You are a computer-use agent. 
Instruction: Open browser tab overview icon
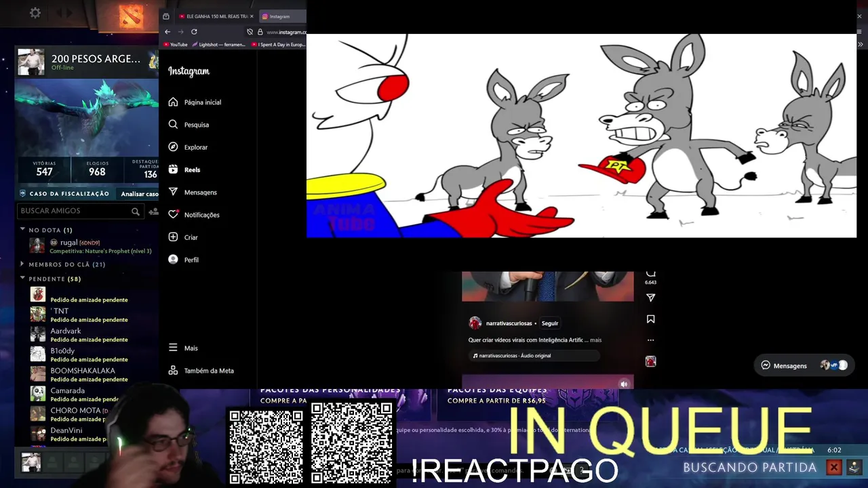(x=165, y=16)
